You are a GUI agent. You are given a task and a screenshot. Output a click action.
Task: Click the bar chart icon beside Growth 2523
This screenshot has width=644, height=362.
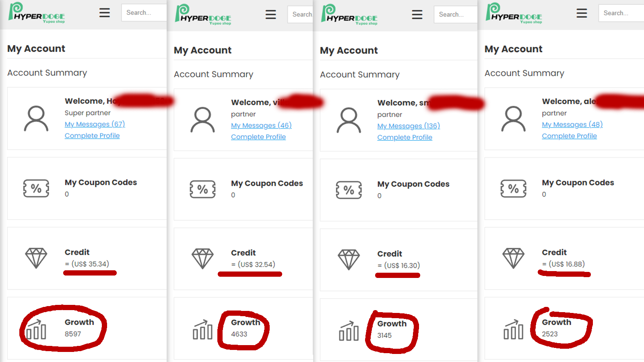[x=513, y=330]
